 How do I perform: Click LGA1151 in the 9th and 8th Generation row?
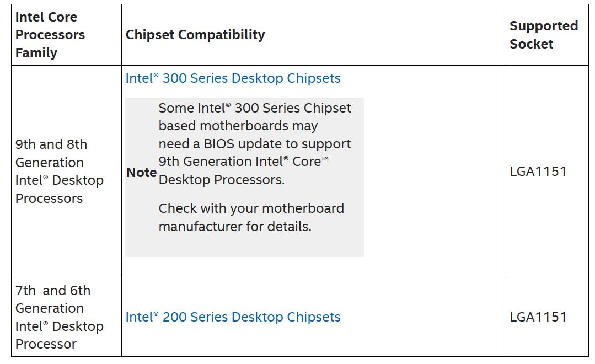538,172
